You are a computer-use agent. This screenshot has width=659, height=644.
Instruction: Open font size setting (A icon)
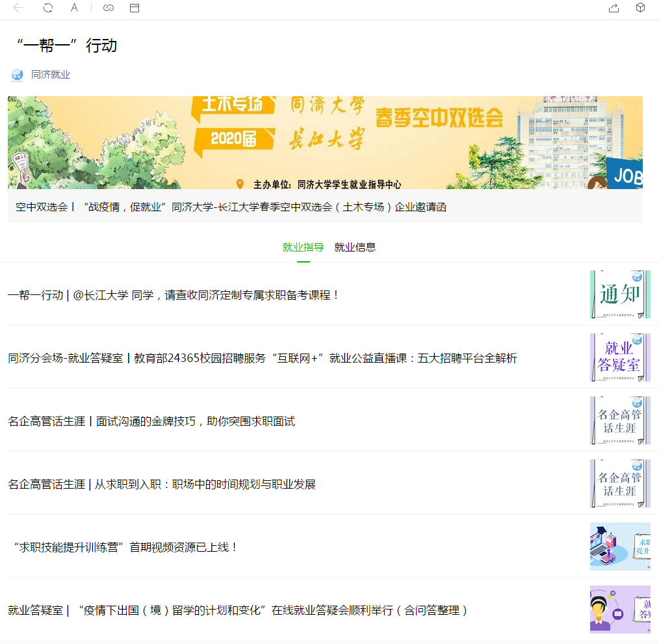75,8
